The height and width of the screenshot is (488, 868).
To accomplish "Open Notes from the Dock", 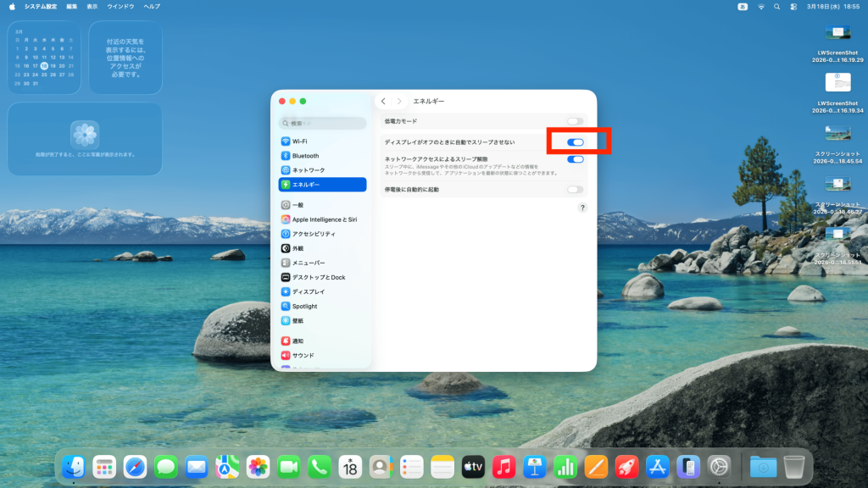I will [442, 467].
